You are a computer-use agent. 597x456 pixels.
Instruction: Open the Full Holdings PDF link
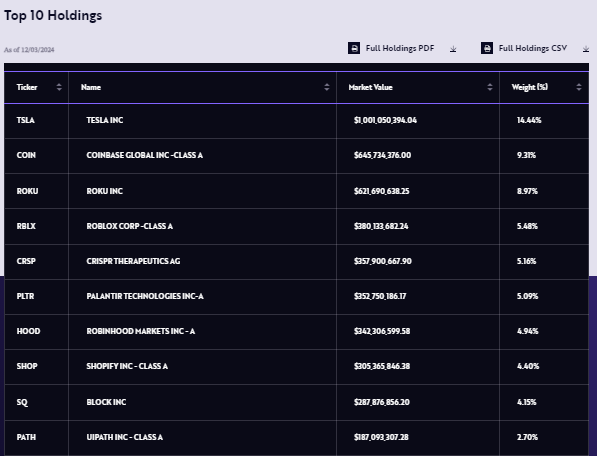pyautogui.click(x=400, y=48)
